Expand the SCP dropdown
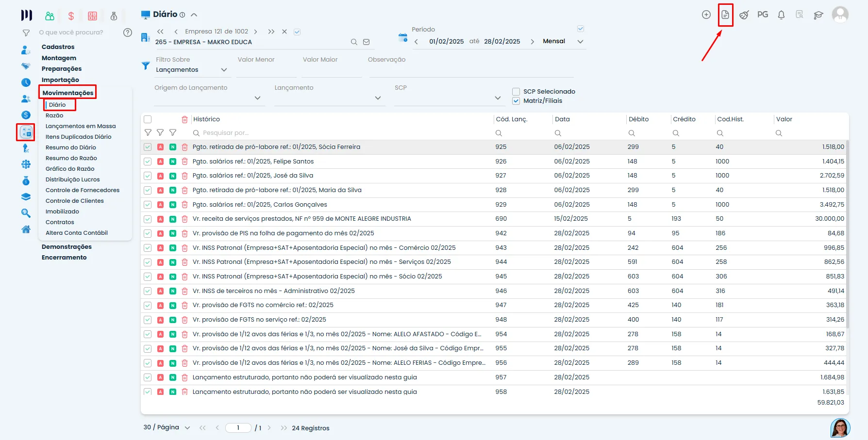Viewport: 868px width, 440px height. pyautogui.click(x=450, y=98)
